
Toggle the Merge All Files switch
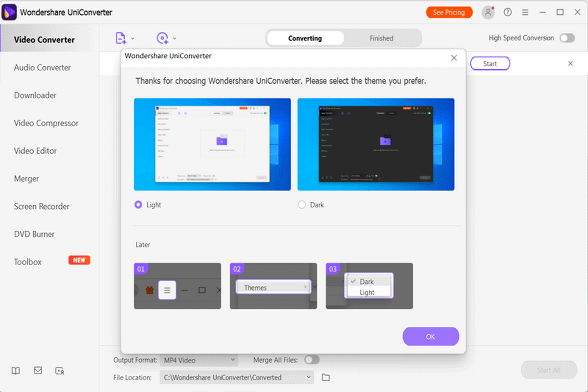(312, 360)
